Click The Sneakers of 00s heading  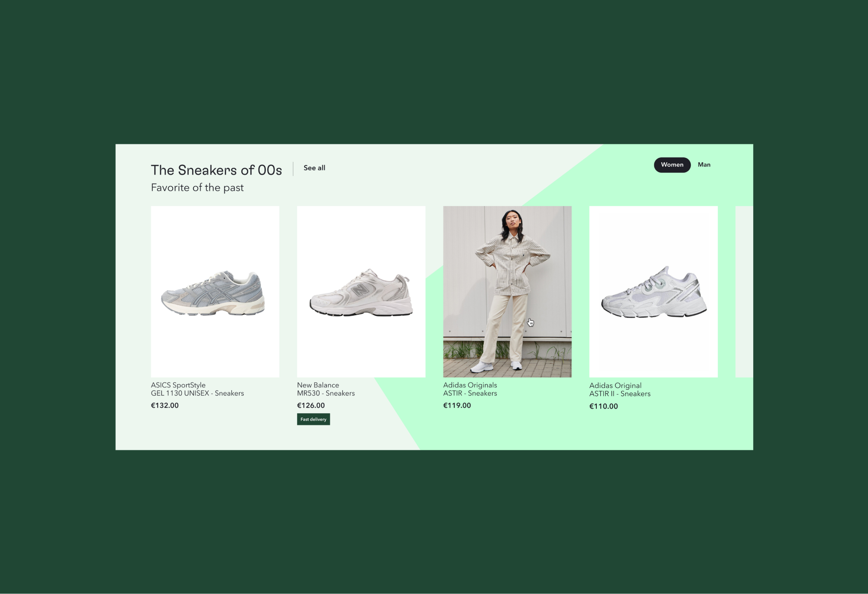pyautogui.click(x=216, y=170)
